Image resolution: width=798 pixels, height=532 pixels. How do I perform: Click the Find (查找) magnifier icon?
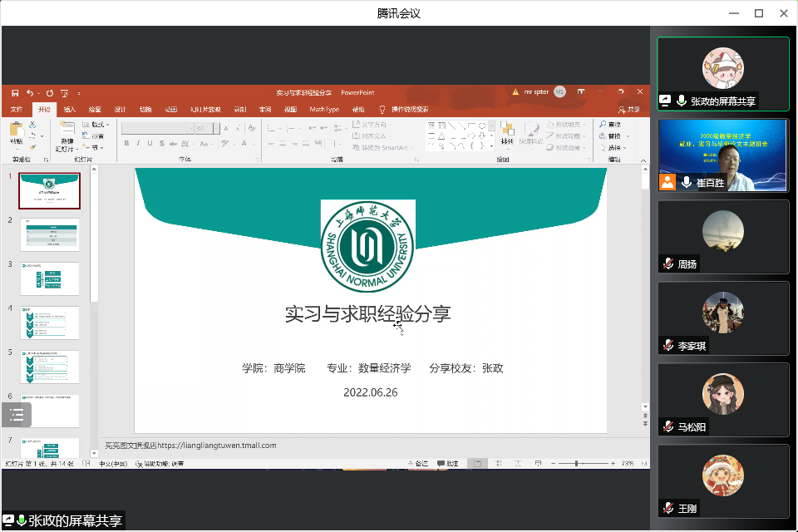(x=603, y=124)
